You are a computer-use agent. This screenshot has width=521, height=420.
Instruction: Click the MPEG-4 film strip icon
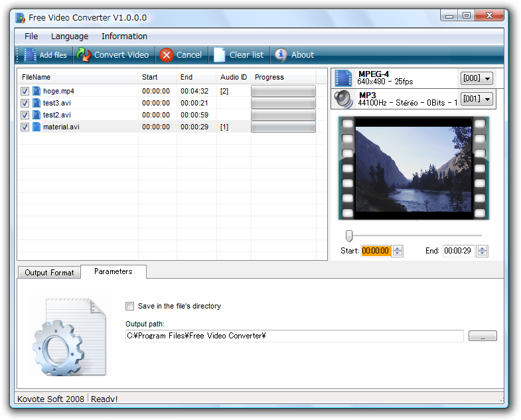pos(343,78)
